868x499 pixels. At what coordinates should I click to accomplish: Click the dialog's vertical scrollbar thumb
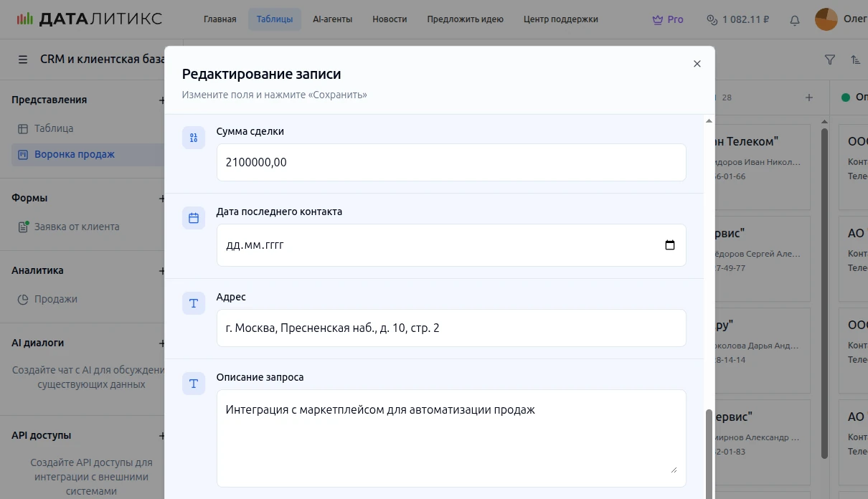pyautogui.click(x=709, y=452)
